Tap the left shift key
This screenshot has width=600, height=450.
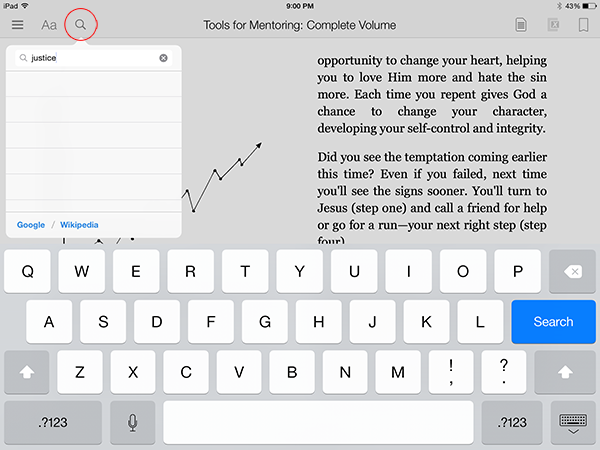tap(26, 372)
